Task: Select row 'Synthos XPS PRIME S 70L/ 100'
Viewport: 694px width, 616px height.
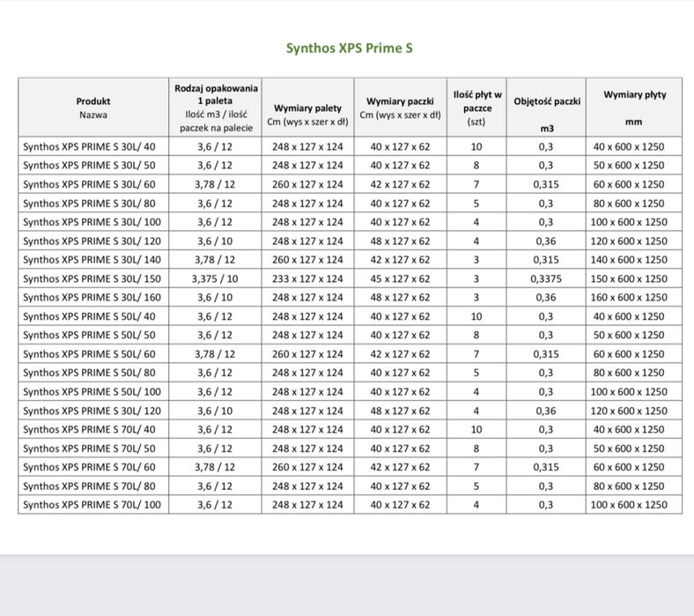Action: (x=351, y=504)
